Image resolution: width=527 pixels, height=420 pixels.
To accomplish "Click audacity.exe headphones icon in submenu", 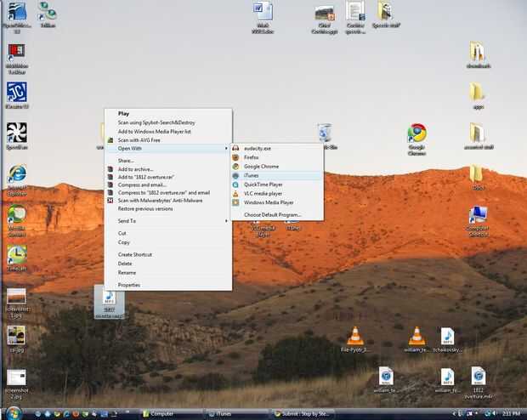I will pos(236,148).
